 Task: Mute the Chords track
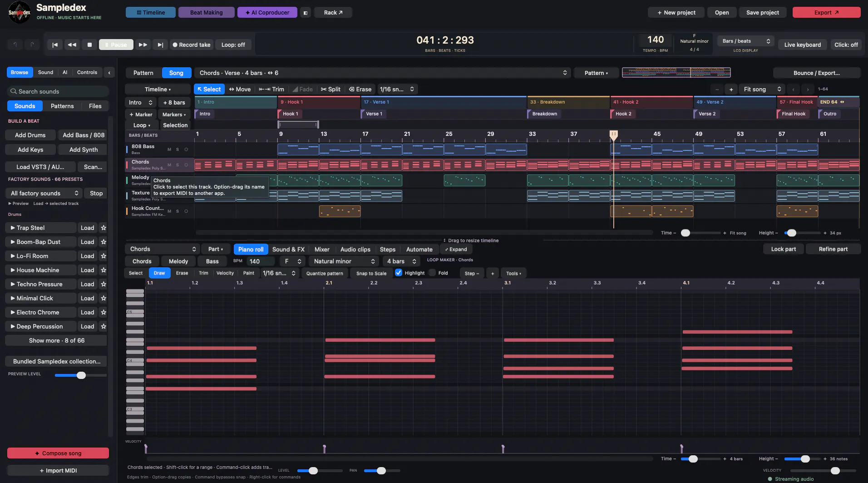(169, 165)
